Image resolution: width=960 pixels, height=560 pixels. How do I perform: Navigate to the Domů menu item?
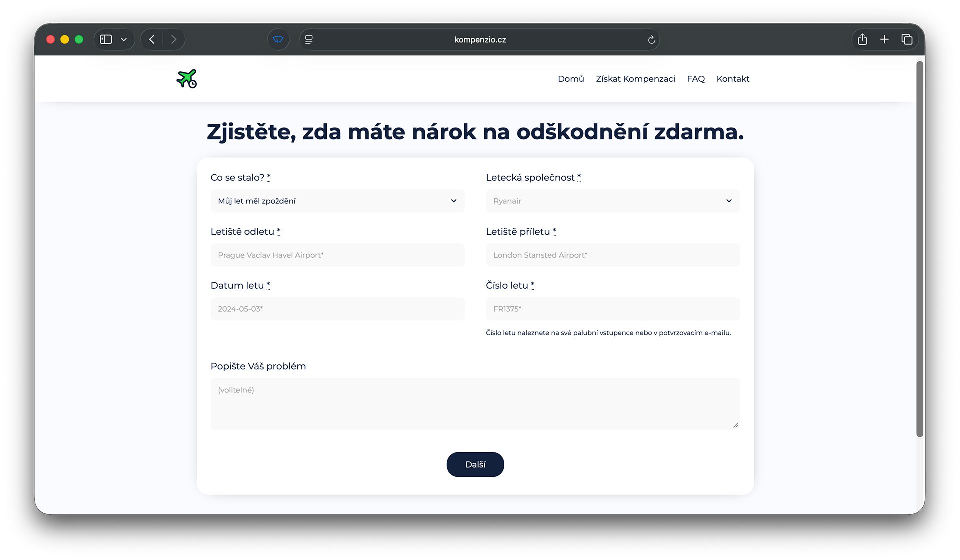(571, 79)
